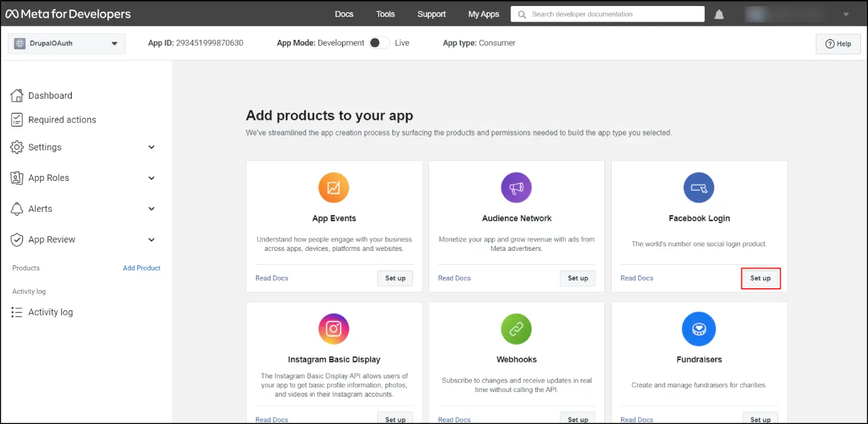
Task: Click in the Search developer documentation field
Action: click(x=608, y=14)
